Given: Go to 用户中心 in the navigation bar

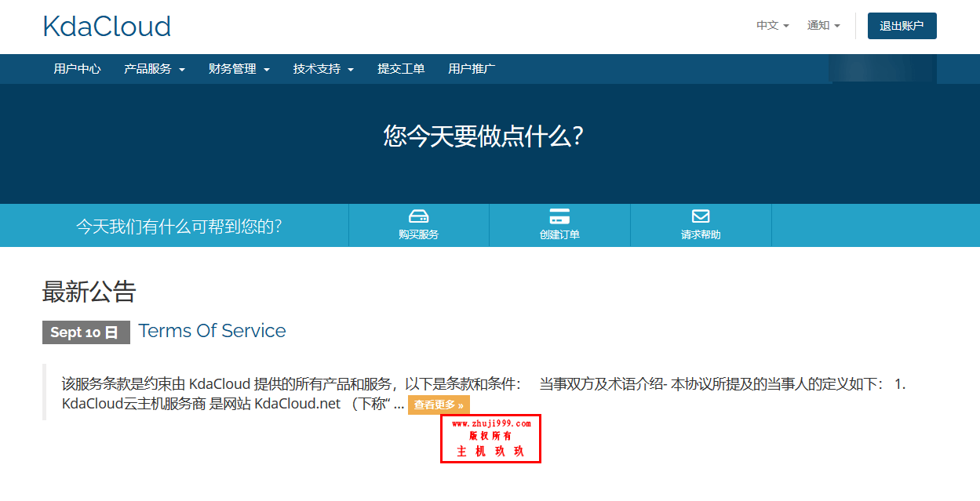Looking at the screenshot, I should pos(77,69).
